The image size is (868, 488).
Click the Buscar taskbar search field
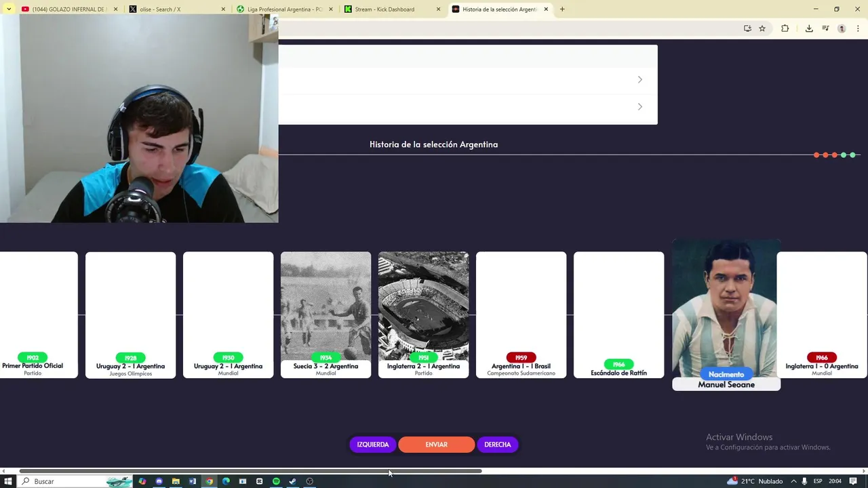[x=75, y=481]
